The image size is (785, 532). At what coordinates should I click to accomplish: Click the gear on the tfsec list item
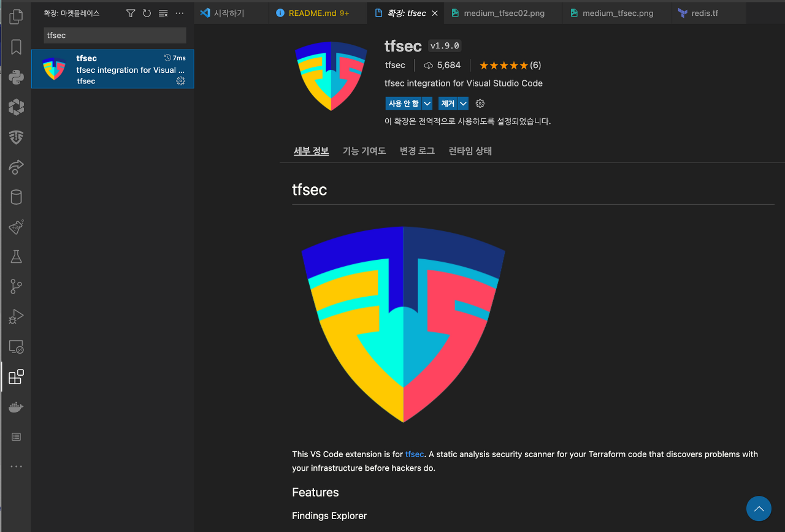(x=181, y=81)
